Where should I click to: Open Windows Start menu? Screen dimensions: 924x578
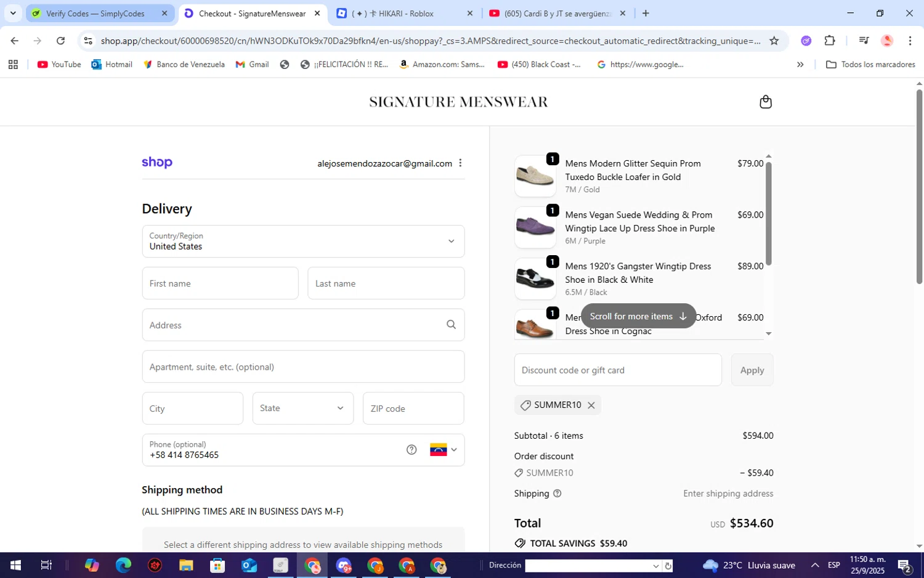(x=15, y=565)
